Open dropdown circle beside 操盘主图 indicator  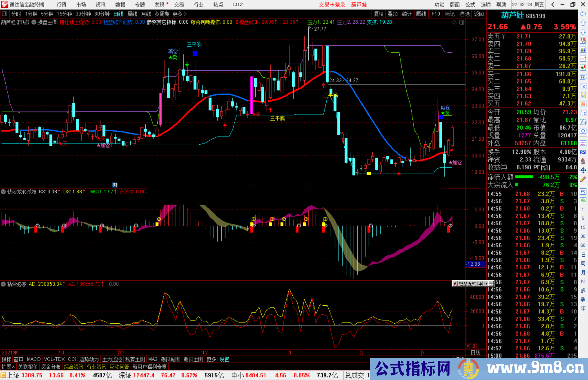(x=34, y=22)
